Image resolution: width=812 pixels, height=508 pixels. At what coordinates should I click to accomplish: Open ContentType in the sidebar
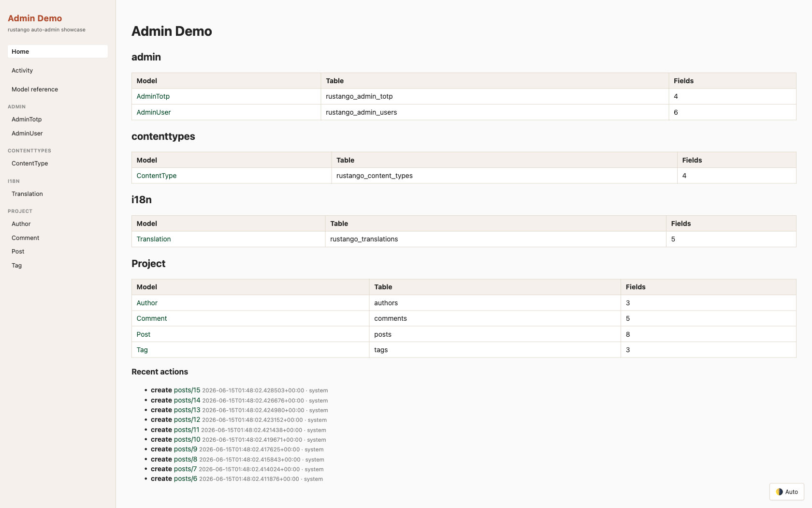[x=58, y=163]
